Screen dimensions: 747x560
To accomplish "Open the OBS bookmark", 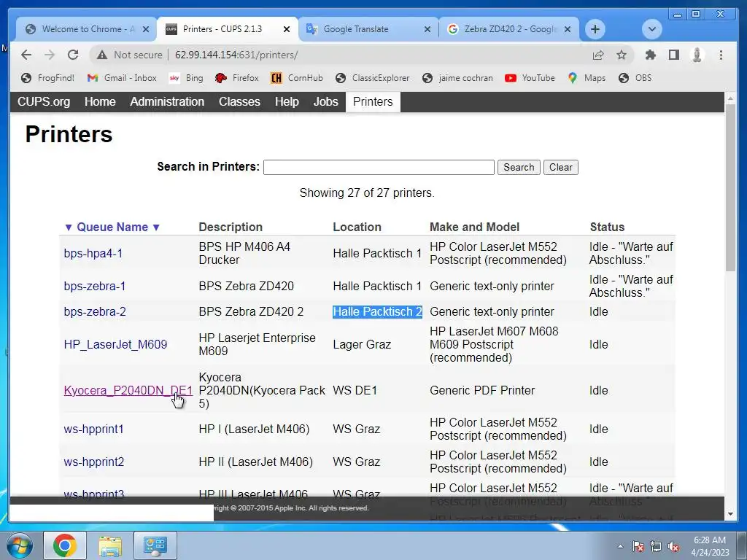I will point(635,77).
